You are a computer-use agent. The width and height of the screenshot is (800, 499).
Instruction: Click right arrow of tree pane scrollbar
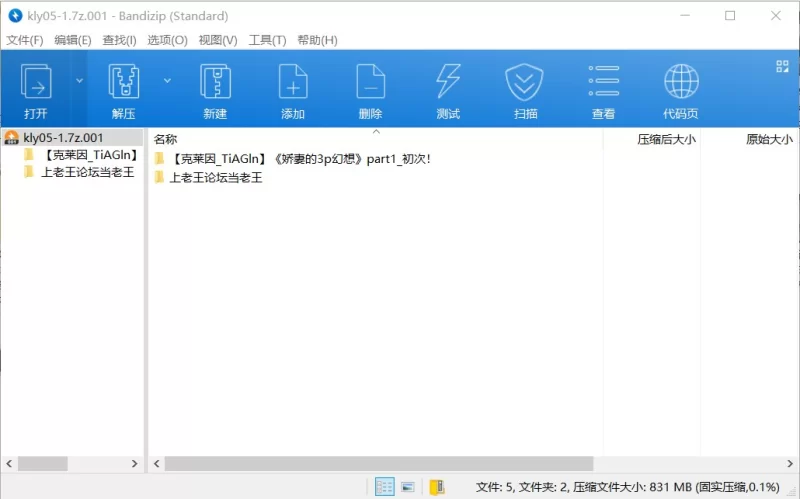coord(135,463)
